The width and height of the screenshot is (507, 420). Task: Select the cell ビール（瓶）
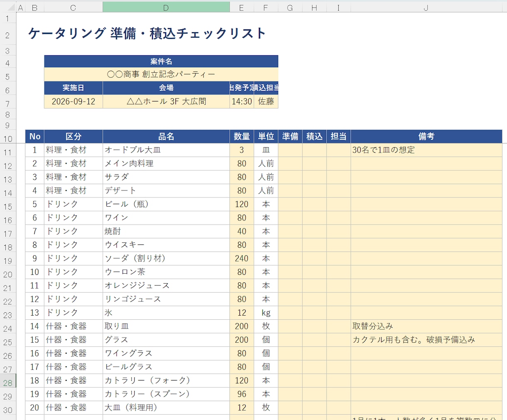tap(166, 204)
